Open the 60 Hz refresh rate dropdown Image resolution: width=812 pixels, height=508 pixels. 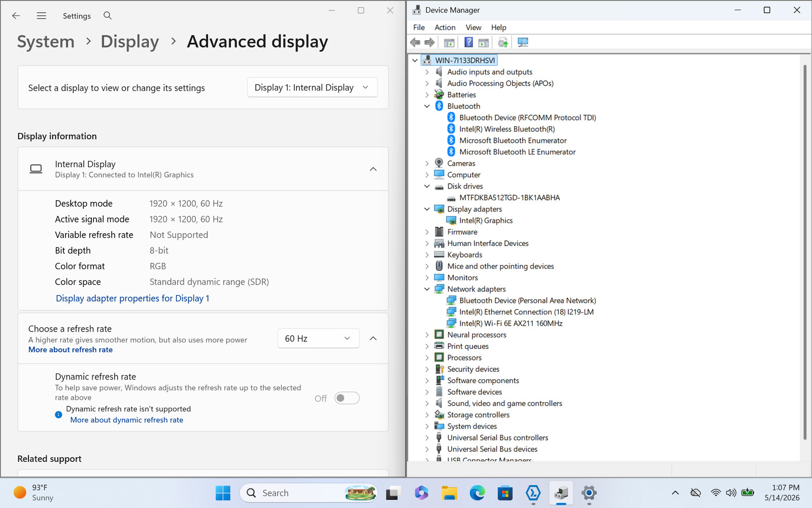point(319,338)
